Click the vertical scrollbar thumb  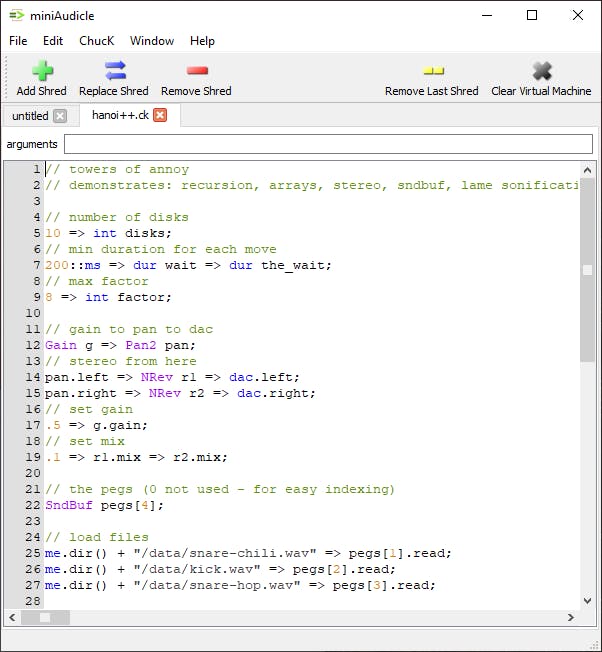(587, 270)
